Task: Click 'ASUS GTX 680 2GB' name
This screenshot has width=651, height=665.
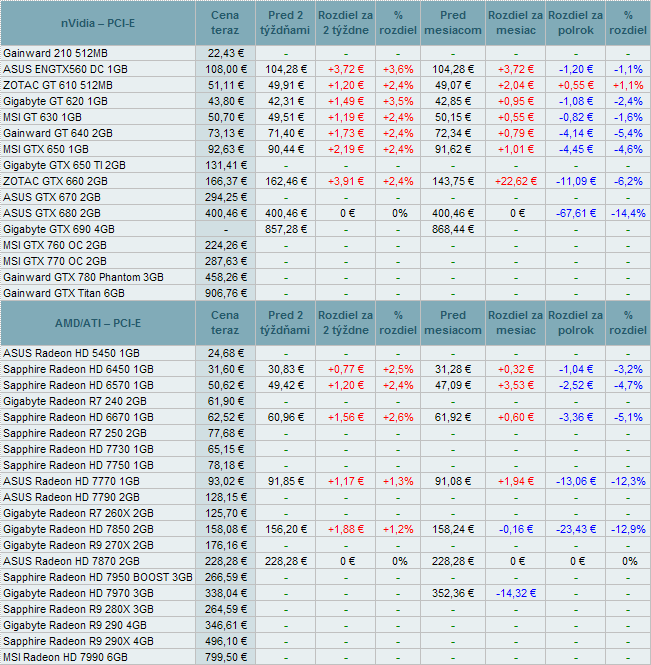Action: tap(52, 213)
